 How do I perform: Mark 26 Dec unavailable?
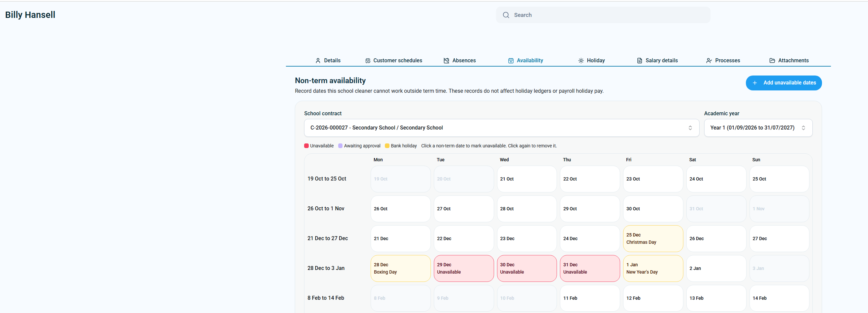coord(716,238)
